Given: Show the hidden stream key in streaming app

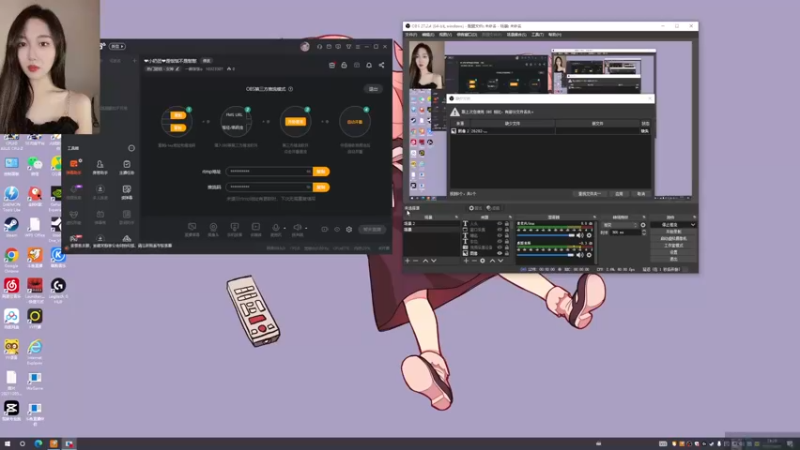Looking at the screenshot, I should tap(308, 187).
